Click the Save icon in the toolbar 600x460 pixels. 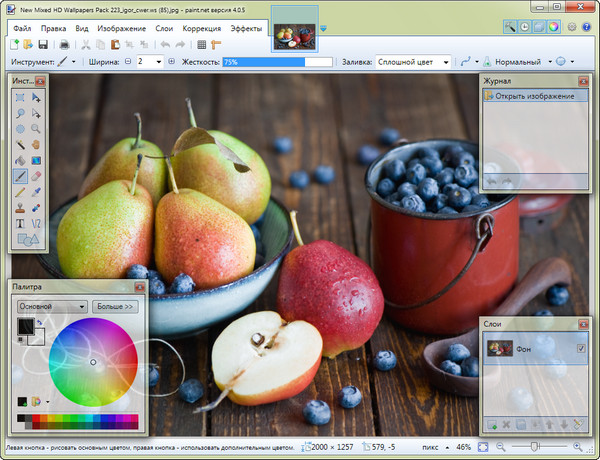click(x=42, y=45)
